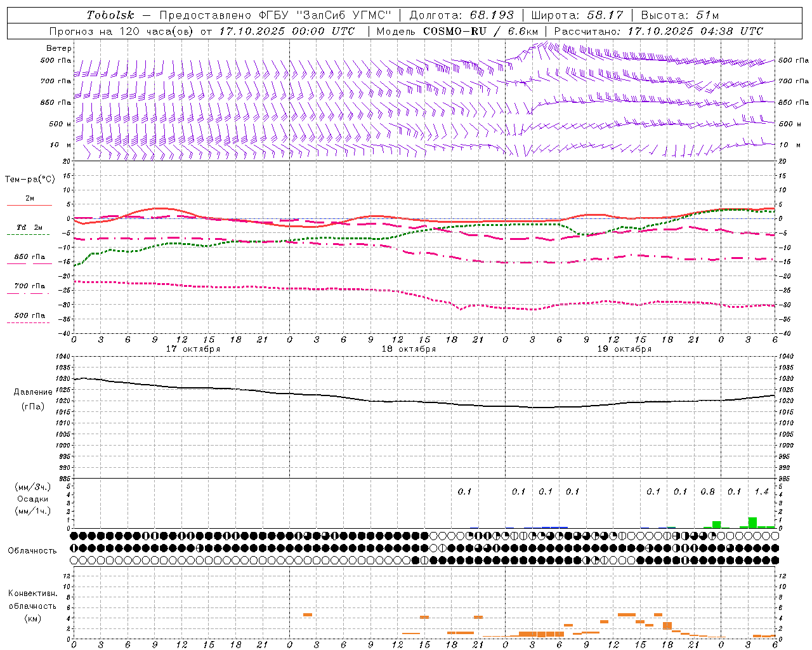Image resolution: width=812 pixels, height=650 pixels.
Task: Click the tallest green precipitation bar
Action: (752, 522)
